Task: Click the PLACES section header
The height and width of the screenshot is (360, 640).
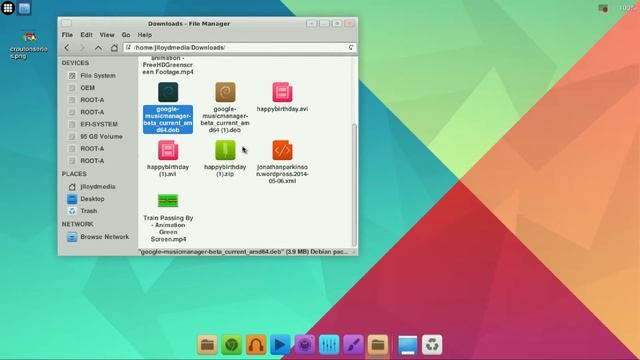Action: (74, 174)
